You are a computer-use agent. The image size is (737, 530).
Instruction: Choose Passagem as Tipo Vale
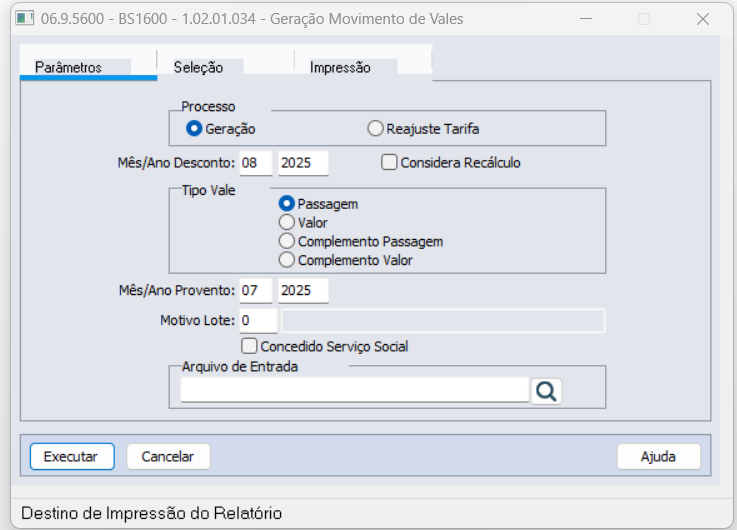click(287, 203)
